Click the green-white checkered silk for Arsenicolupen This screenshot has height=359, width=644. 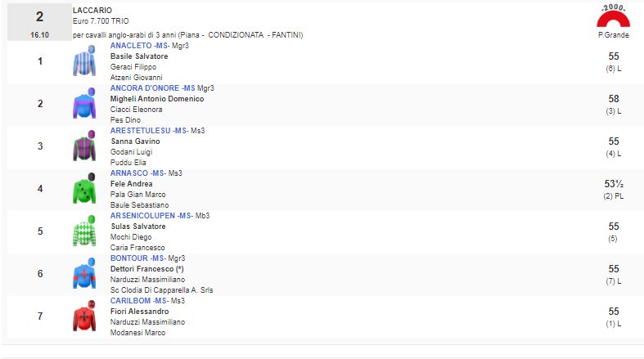84,231
